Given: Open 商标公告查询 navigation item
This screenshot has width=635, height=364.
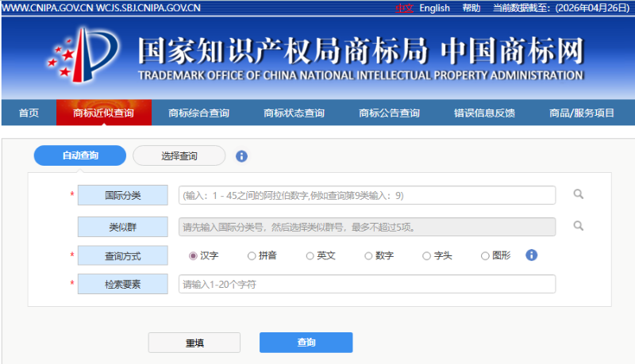Looking at the screenshot, I should 389,113.
